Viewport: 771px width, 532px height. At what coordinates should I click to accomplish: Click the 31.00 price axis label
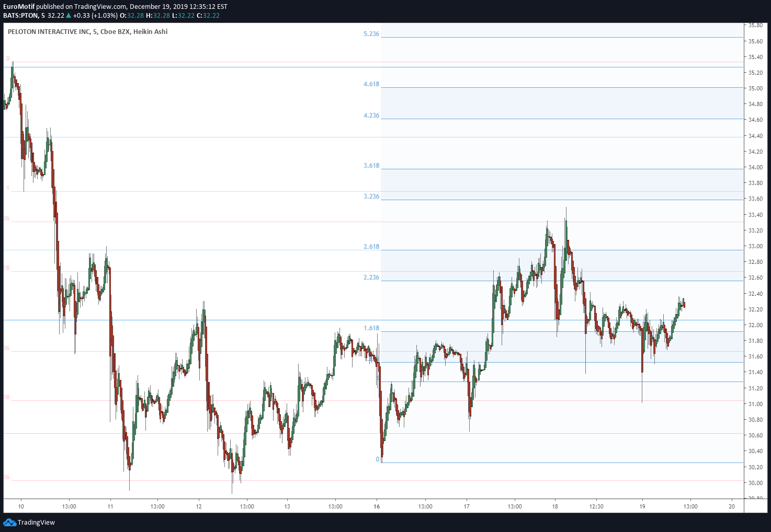coord(755,404)
